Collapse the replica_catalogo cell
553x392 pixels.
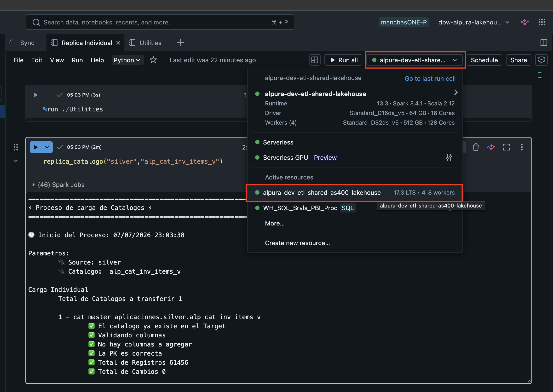[x=16, y=161]
